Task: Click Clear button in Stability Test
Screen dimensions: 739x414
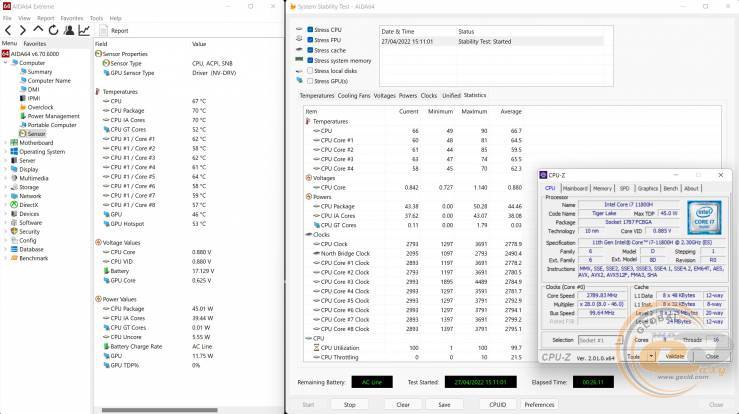Action: point(403,405)
